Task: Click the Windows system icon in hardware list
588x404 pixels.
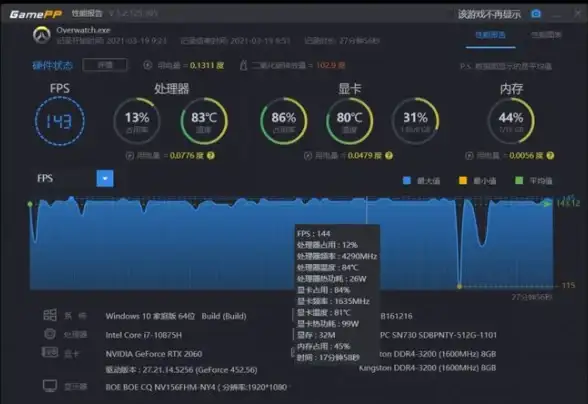Action: 50,315
